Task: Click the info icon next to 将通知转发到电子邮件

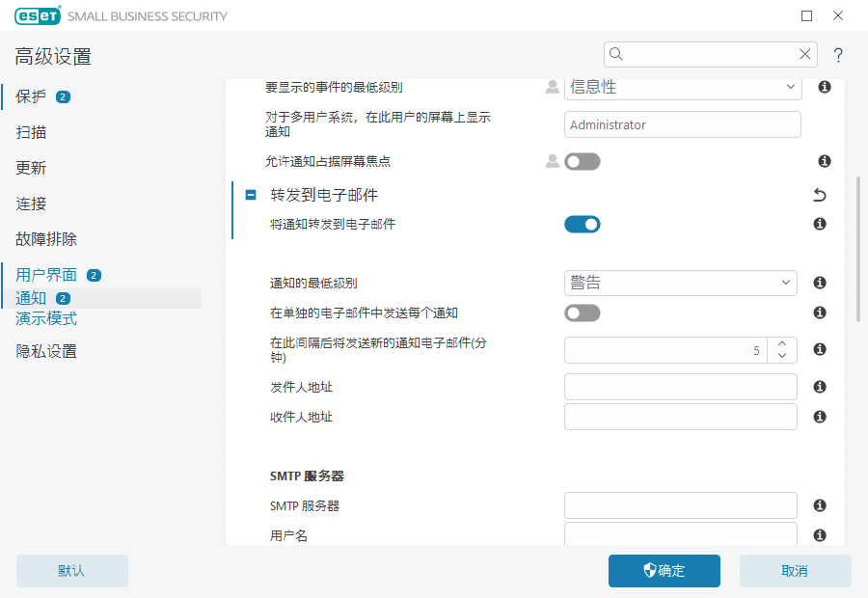Action: [819, 224]
